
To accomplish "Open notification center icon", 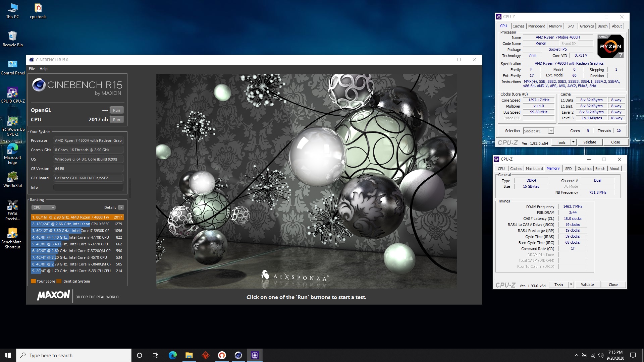I will pos(633,355).
